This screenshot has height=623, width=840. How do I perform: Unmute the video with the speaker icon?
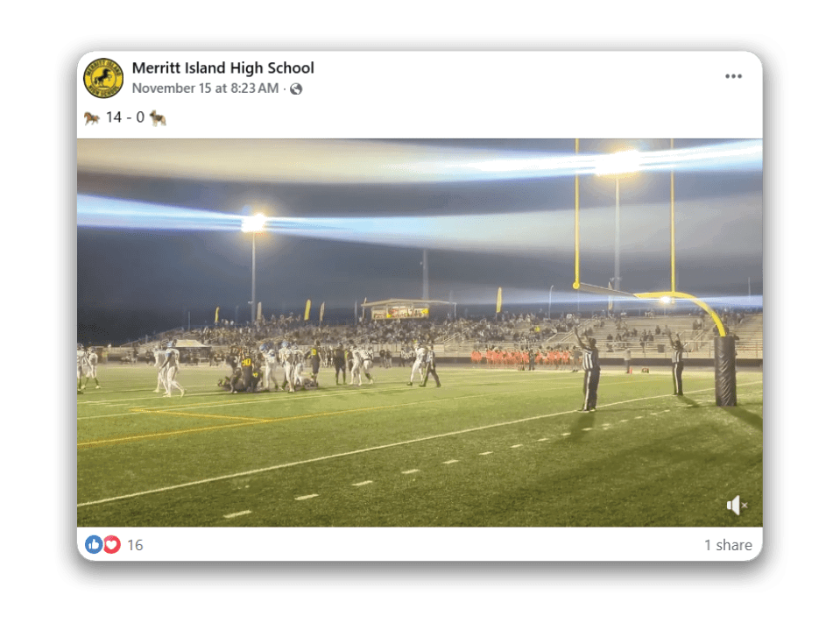click(737, 506)
